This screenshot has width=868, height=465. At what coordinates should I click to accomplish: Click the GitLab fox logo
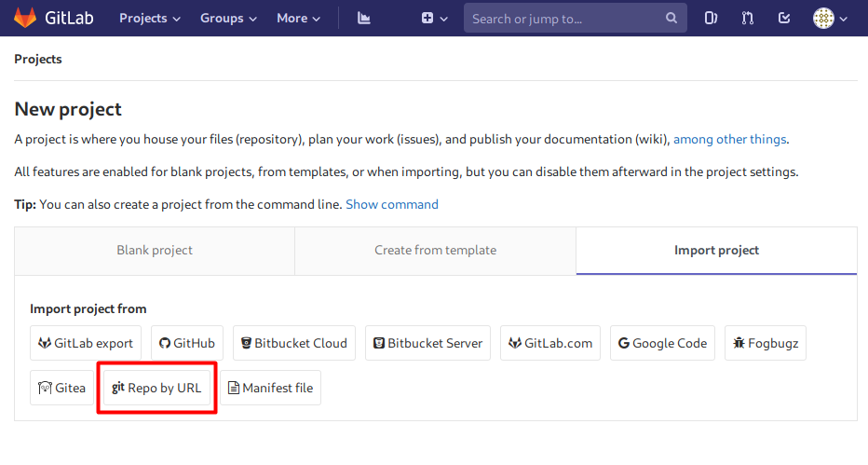coord(26,18)
